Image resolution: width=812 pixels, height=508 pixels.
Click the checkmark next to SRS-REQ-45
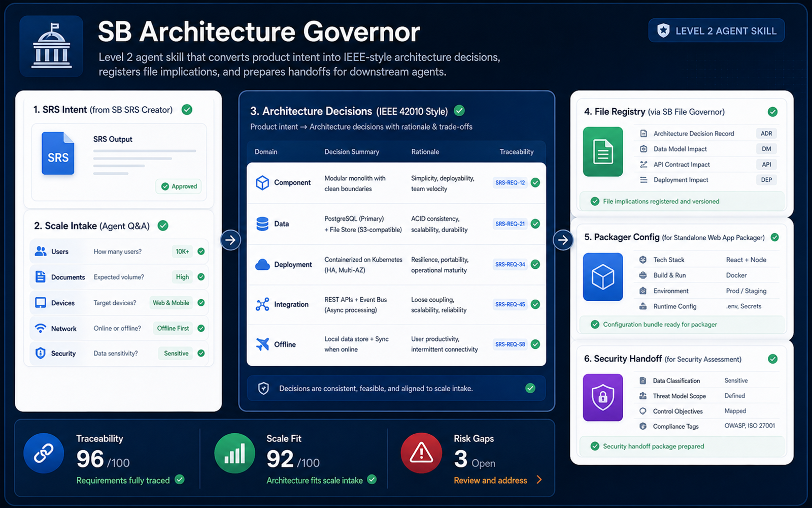(535, 304)
